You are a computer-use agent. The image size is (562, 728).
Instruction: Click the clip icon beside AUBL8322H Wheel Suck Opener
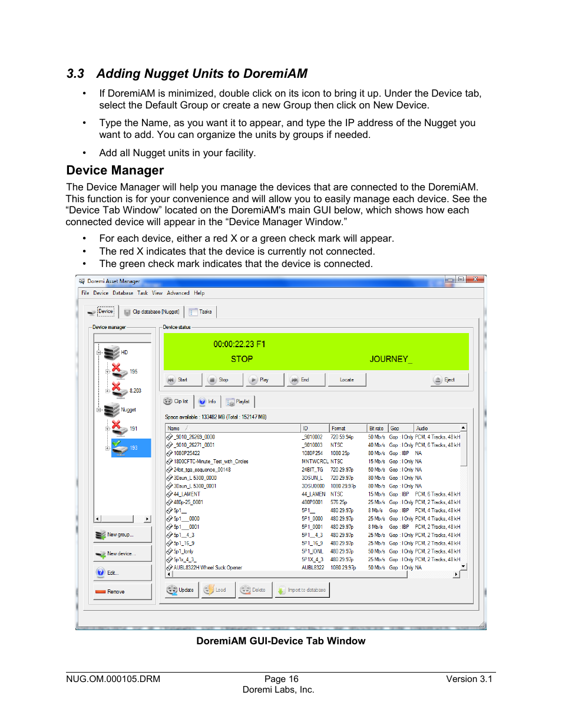tap(170, 568)
